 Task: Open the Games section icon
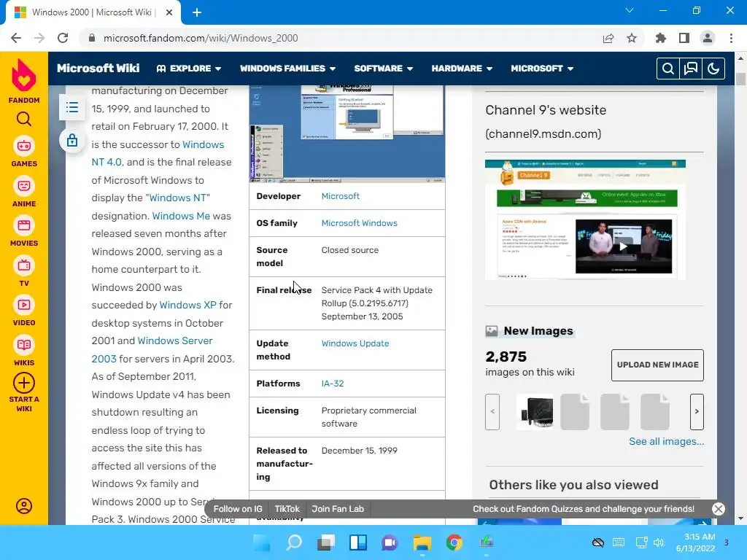tap(24, 146)
